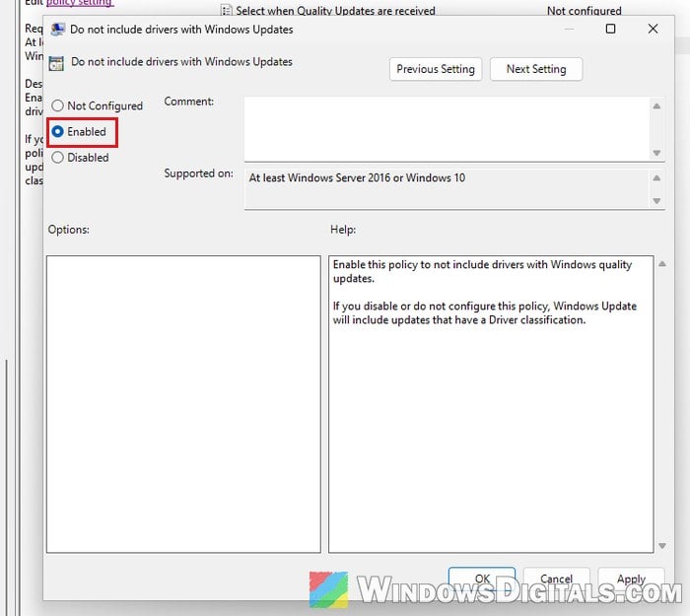Select the Not Configured radio button

coord(57,105)
